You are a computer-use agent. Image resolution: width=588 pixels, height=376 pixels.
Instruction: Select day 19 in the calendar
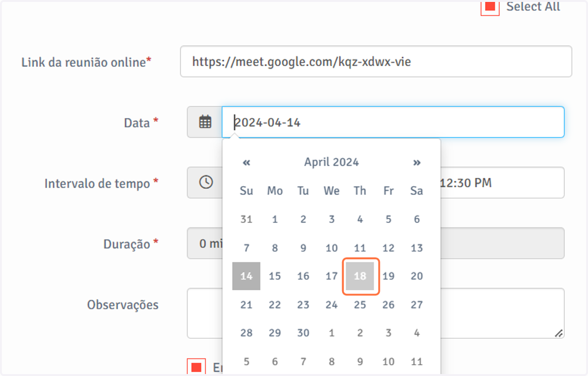pos(389,276)
